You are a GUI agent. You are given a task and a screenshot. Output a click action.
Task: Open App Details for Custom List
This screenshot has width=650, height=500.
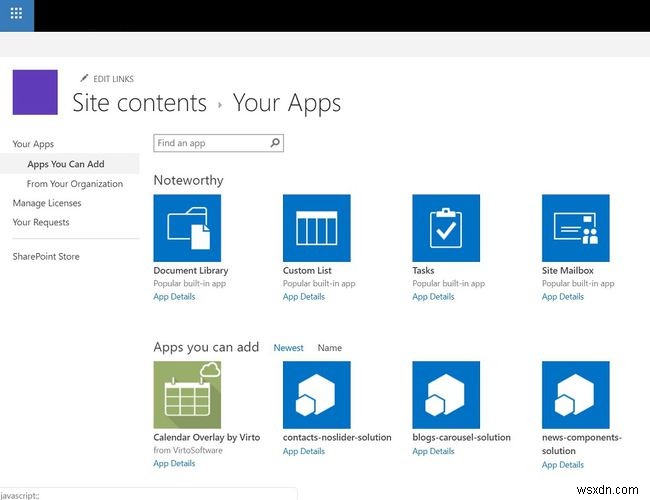tap(304, 296)
